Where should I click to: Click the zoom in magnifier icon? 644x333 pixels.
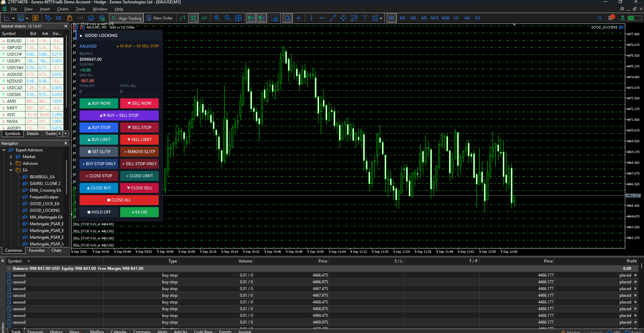(217, 18)
